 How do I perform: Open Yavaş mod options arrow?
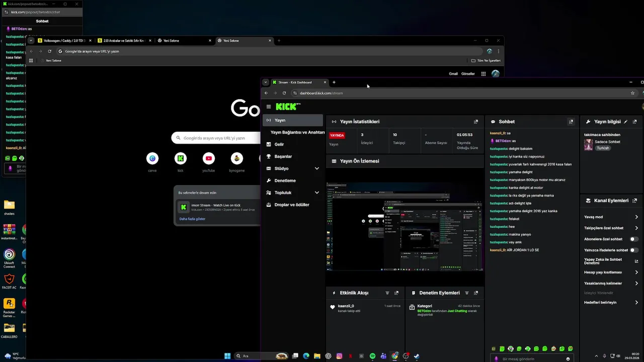[x=636, y=217]
